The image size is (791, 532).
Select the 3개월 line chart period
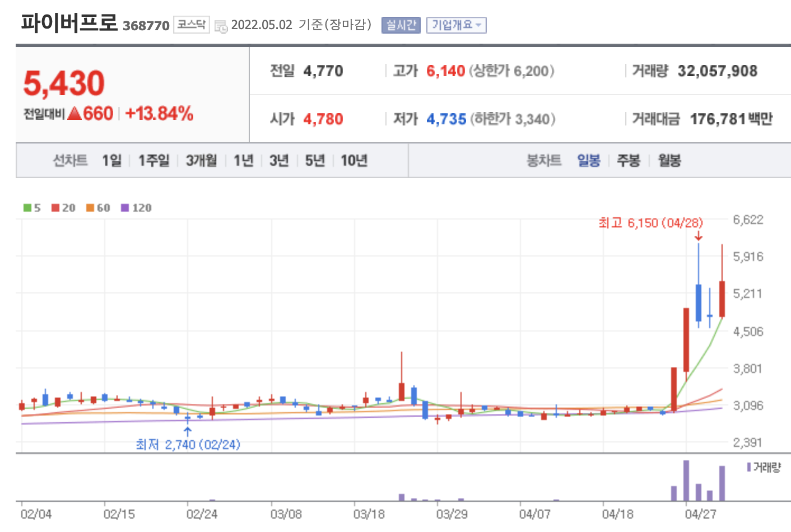(201, 161)
